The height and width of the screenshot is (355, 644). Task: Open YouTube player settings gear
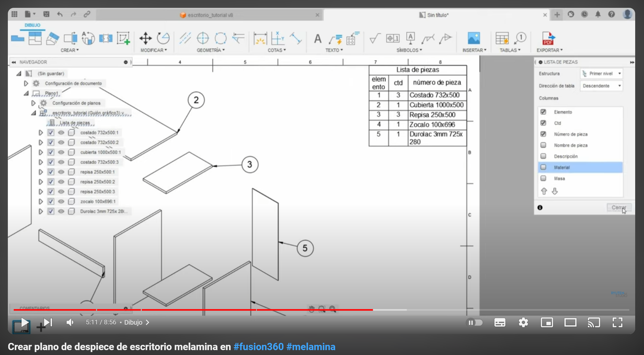point(523,323)
